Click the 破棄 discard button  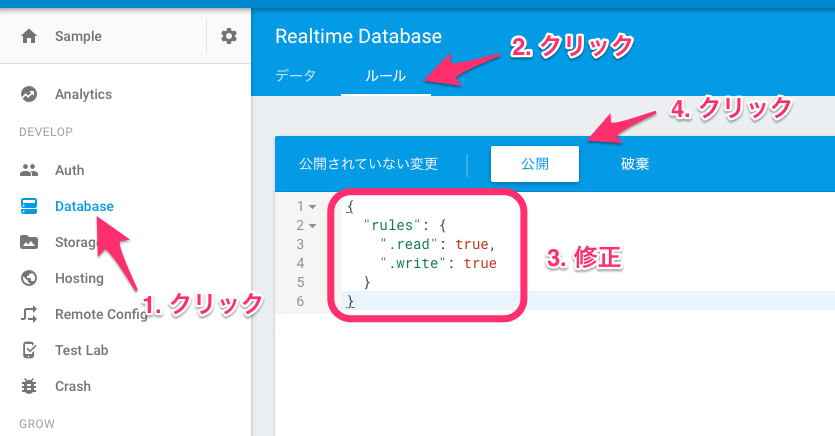635,163
